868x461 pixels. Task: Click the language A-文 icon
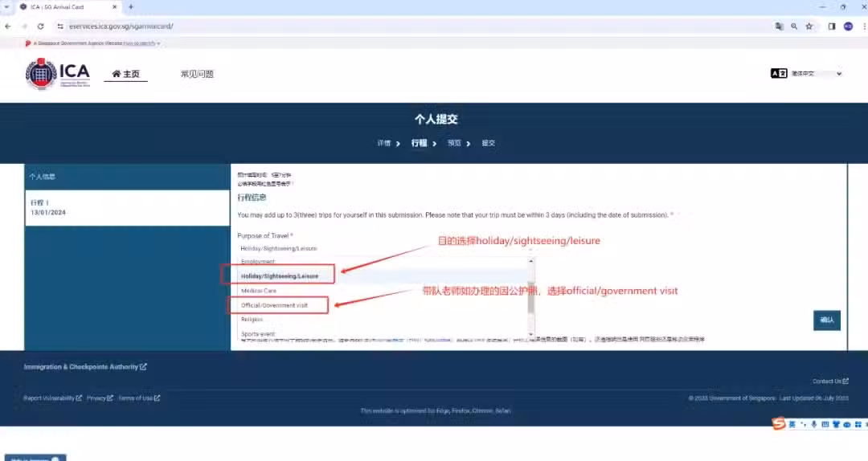coord(779,73)
